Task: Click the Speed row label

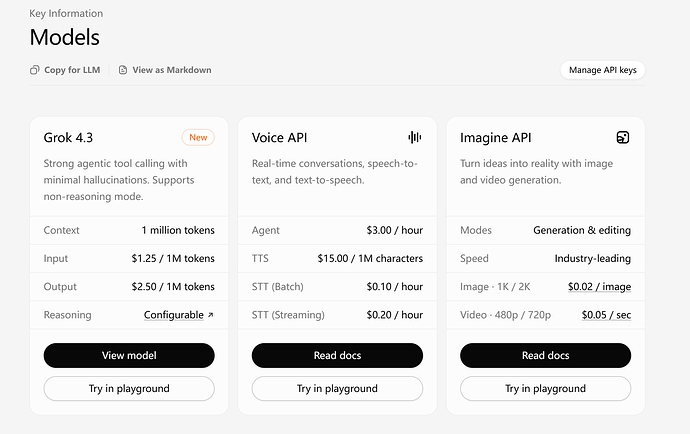Action: click(474, 258)
